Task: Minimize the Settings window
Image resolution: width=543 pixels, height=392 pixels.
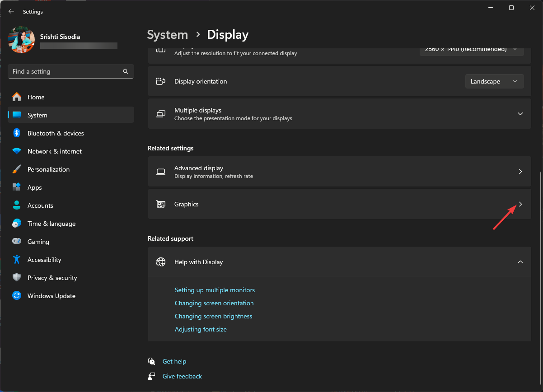Action: (x=491, y=8)
